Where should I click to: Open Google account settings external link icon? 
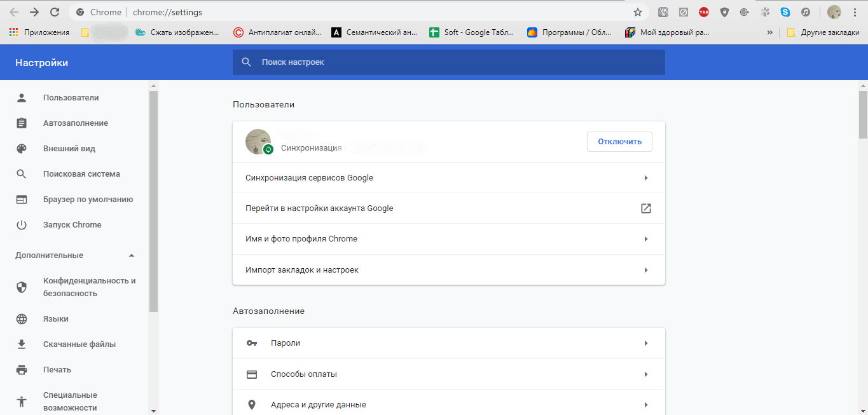coord(645,208)
